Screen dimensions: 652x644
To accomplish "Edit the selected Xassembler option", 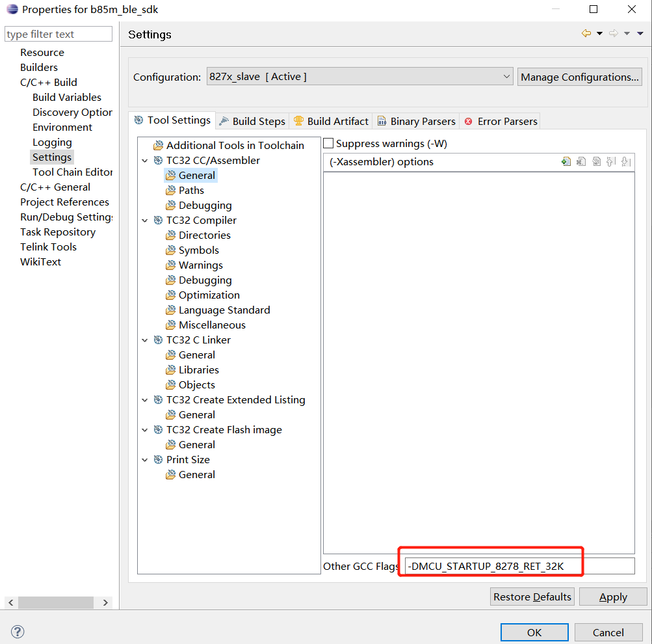I will (x=596, y=161).
